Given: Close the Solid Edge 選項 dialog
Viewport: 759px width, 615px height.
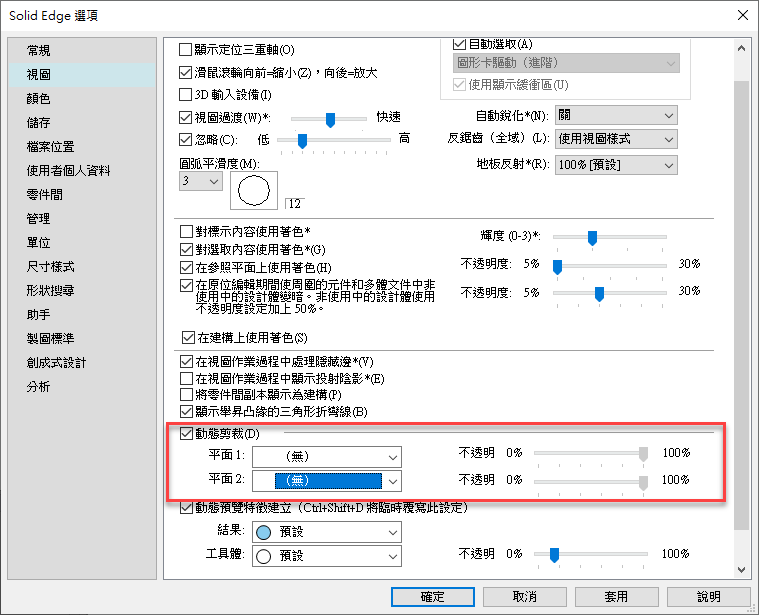Looking at the screenshot, I should coord(743,15).
